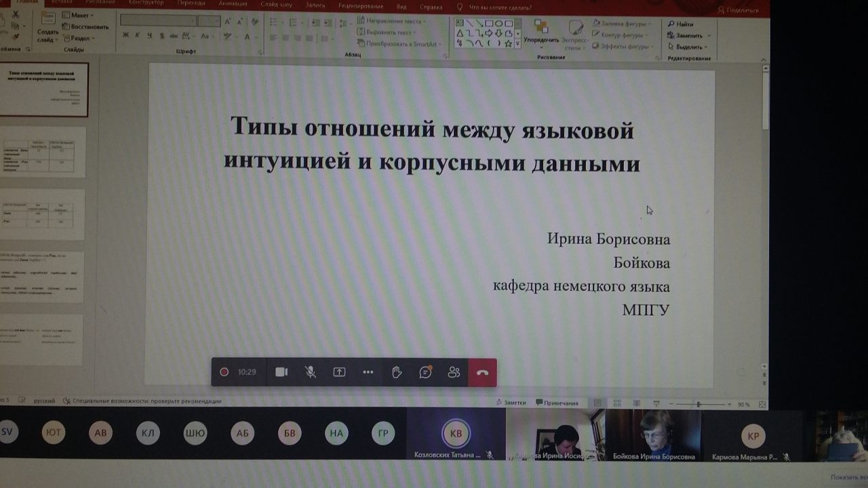This screenshot has height=488, width=868.
Task: Switch to the Анимация tab
Action: click(x=233, y=3)
